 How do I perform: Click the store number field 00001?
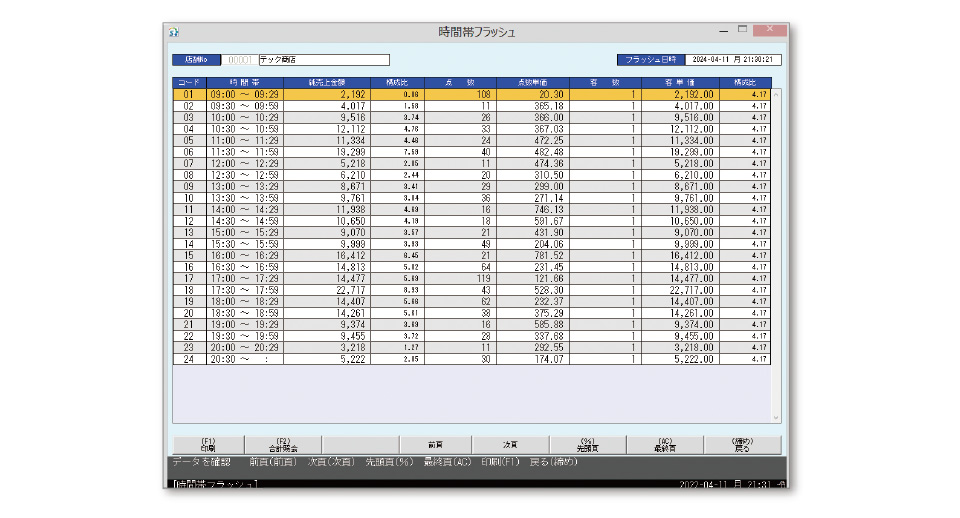tap(239, 60)
